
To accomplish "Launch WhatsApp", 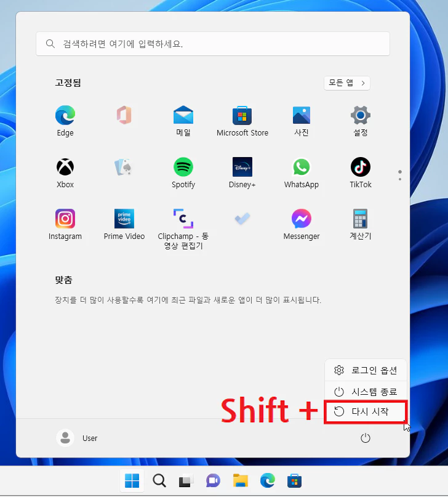I will click(302, 172).
